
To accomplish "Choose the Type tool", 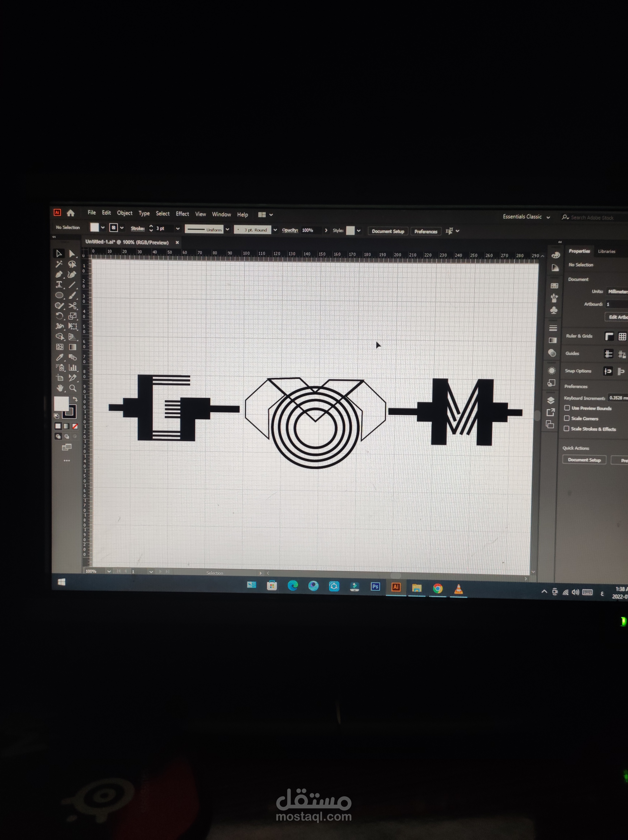I will (59, 284).
